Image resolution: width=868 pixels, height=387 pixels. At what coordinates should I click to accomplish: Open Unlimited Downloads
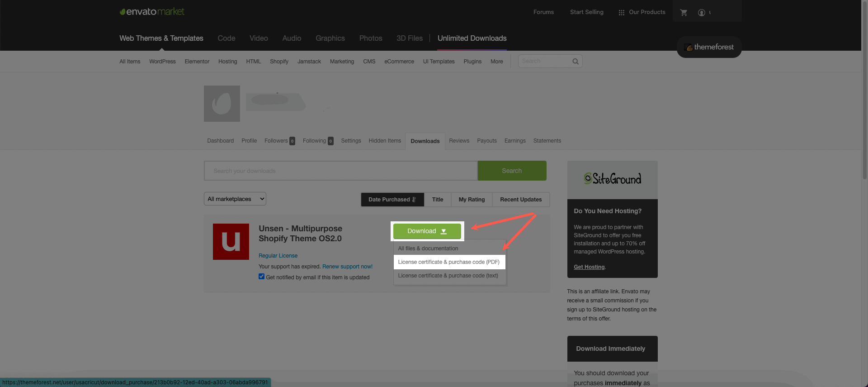472,38
